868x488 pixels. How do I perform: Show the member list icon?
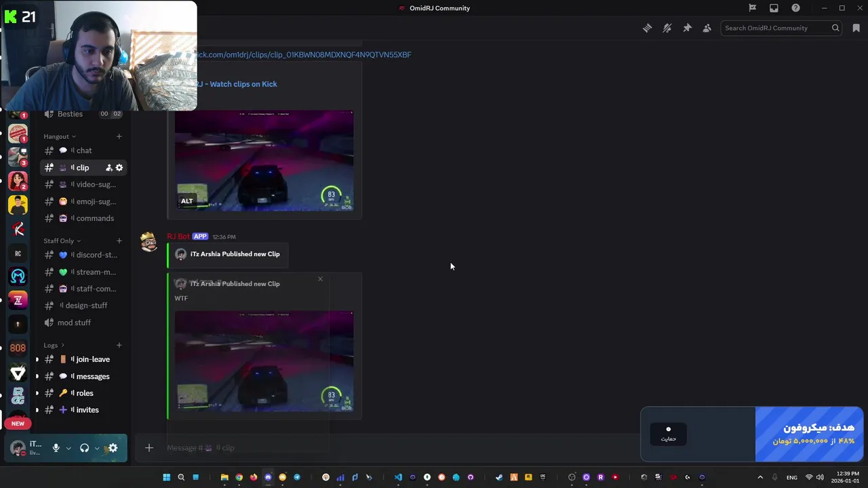point(707,28)
